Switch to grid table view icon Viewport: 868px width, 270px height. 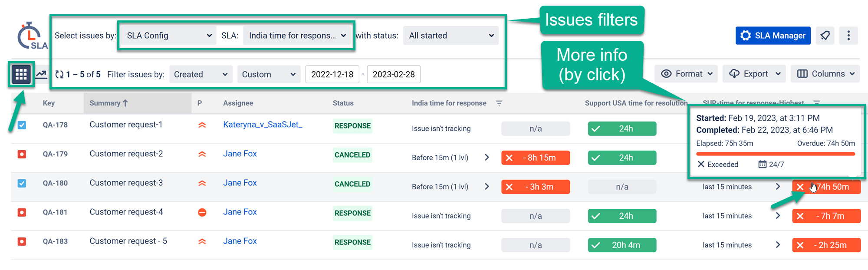click(x=21, y=74)
